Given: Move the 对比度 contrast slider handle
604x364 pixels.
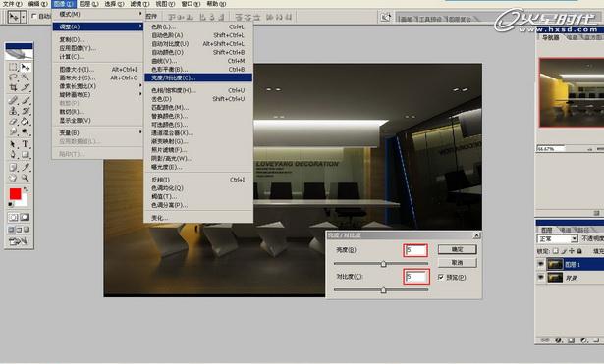Looking at the screenshot, I should pyautogui.click(x=383, y=290).
